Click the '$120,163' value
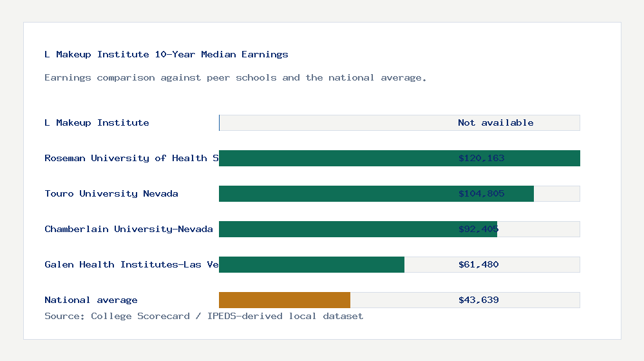 481,159
